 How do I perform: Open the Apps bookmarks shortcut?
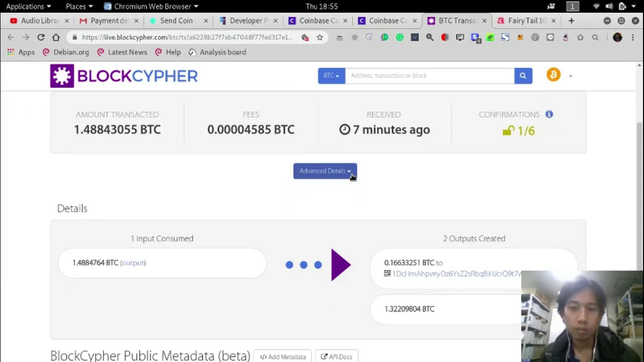[21, 52]
